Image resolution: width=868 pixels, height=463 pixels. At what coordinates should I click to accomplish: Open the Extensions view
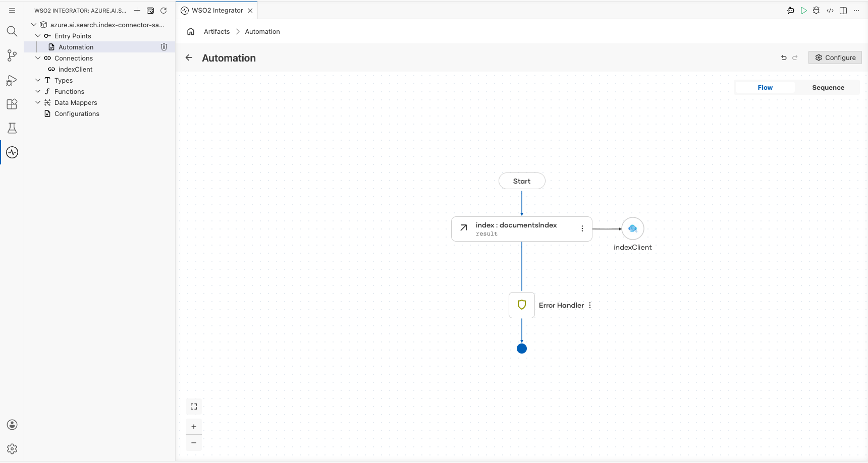click(12, 104)
